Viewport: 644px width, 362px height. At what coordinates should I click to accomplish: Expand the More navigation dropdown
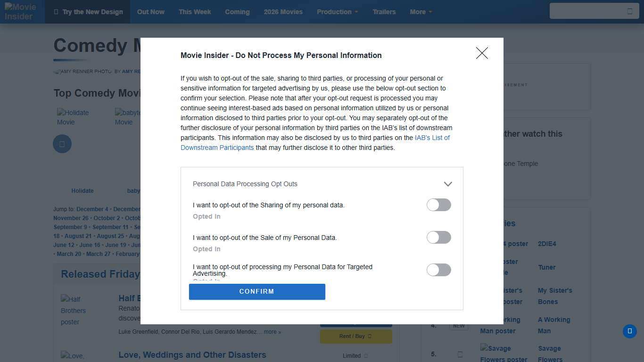[421, 12]
